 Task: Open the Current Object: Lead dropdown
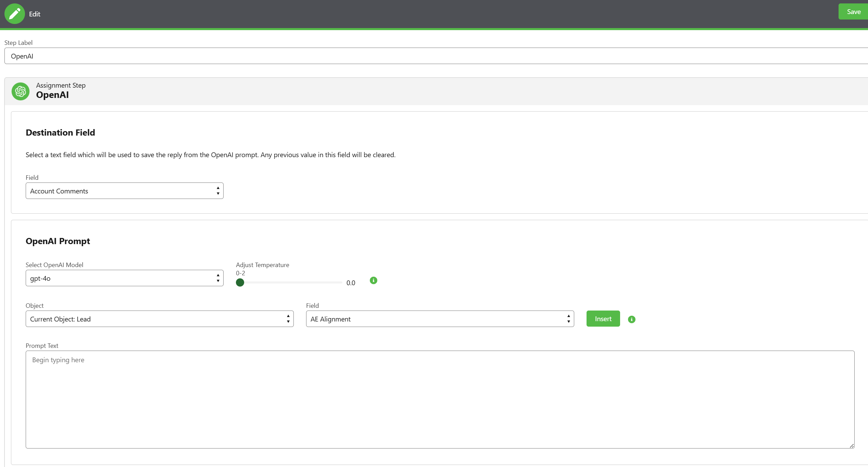pyautogui.click(x=160, y=319)
